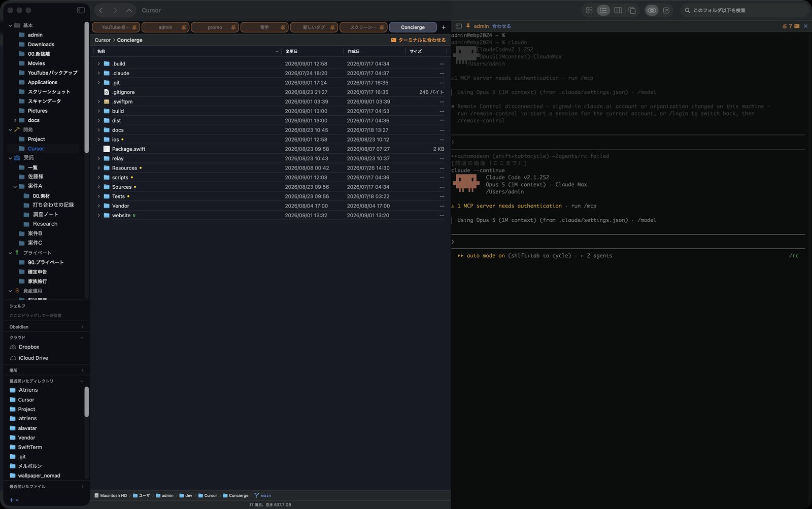Click ユーザ in the bottom path bar
This screenshot has width=812, height=509.
pos(142,496)
